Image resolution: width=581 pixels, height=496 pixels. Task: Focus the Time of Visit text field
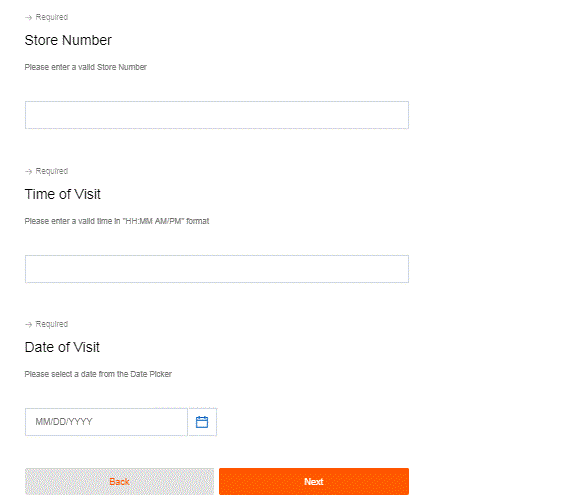coord(217,269)
